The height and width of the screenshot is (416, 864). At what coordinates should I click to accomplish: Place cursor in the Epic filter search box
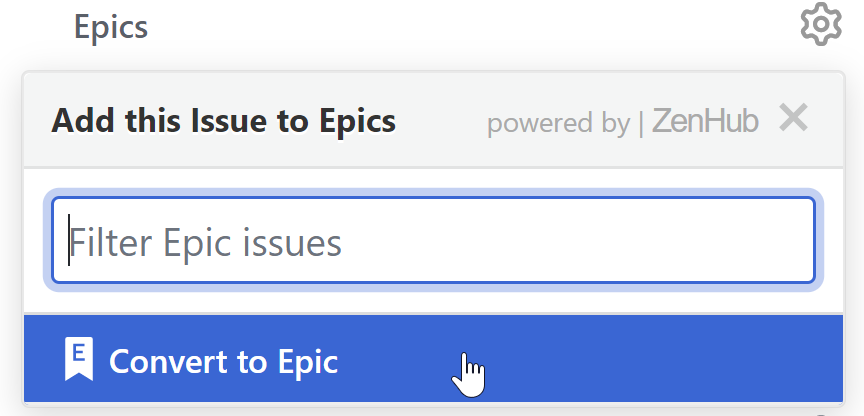tap(433, 240)
